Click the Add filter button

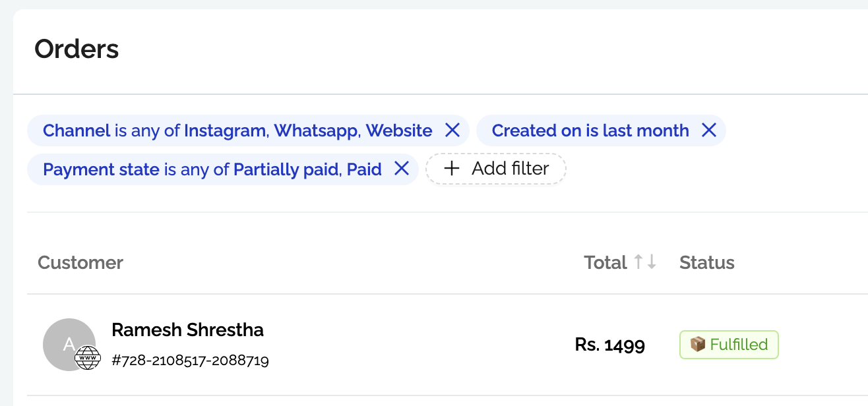[x=496, y=169]
